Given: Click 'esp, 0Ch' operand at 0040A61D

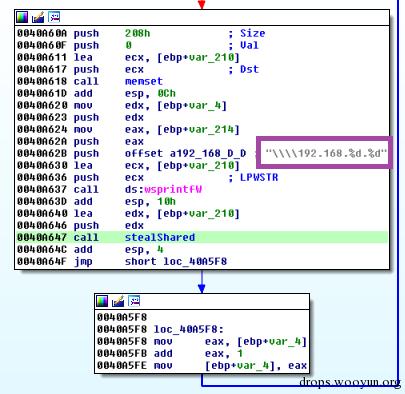Looking at the screenshot, I should coord(150,93).
